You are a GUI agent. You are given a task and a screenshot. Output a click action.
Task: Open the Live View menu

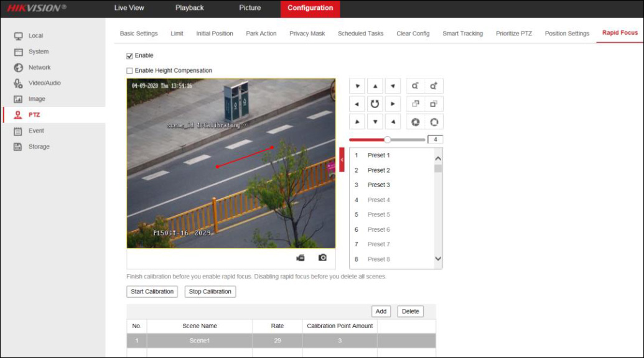point(128,8)
